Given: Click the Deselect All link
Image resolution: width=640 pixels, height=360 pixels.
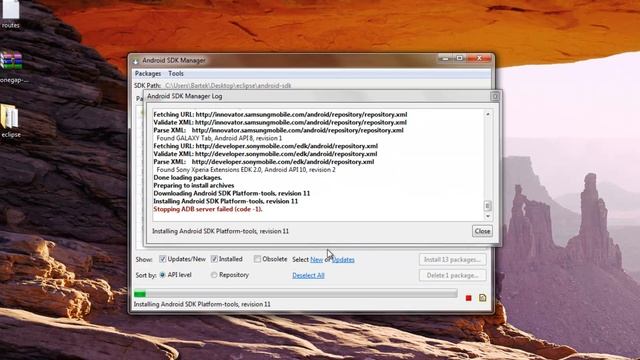Looking at the screenshot, I should click(308, 276).
